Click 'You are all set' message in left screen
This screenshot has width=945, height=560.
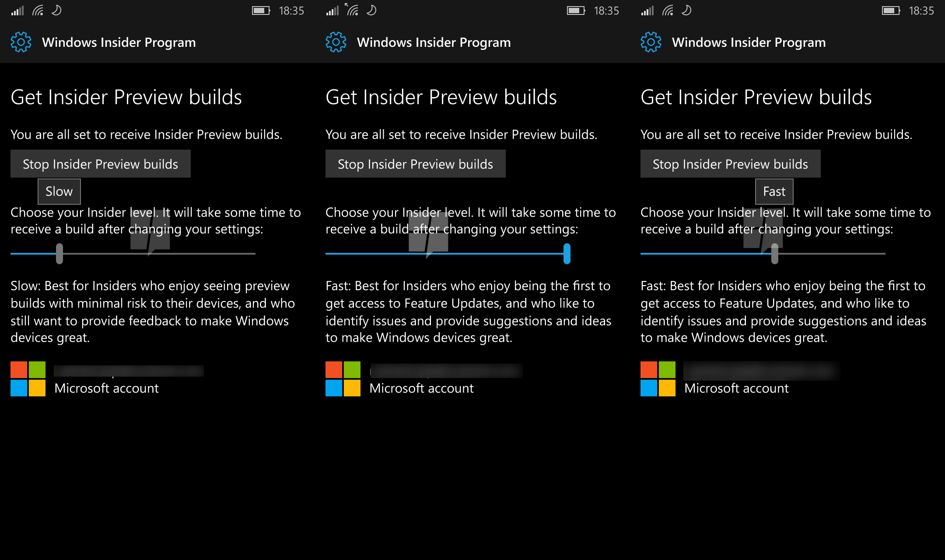147,135
